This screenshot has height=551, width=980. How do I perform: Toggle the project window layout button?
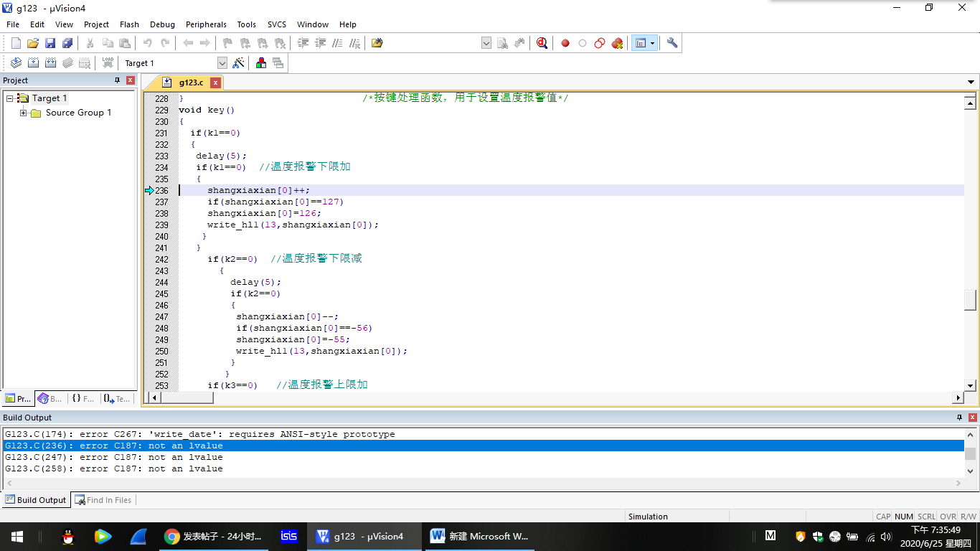click(640, 43)
